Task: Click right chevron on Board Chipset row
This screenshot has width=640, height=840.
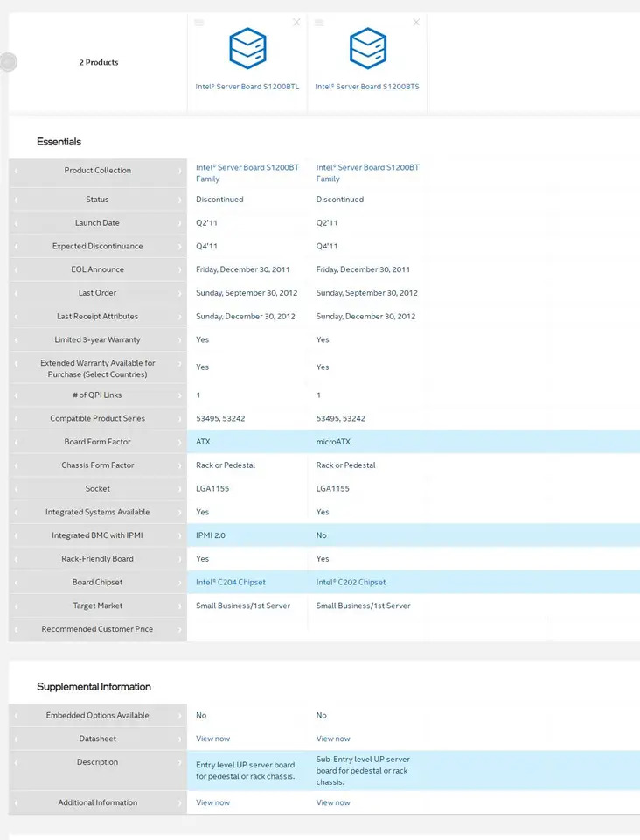Action: [180, 583]
